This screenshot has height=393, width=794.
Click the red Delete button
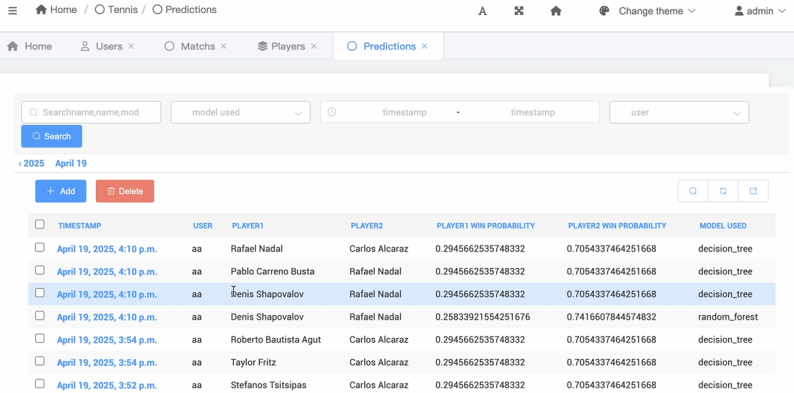click(x=125, y=191)
